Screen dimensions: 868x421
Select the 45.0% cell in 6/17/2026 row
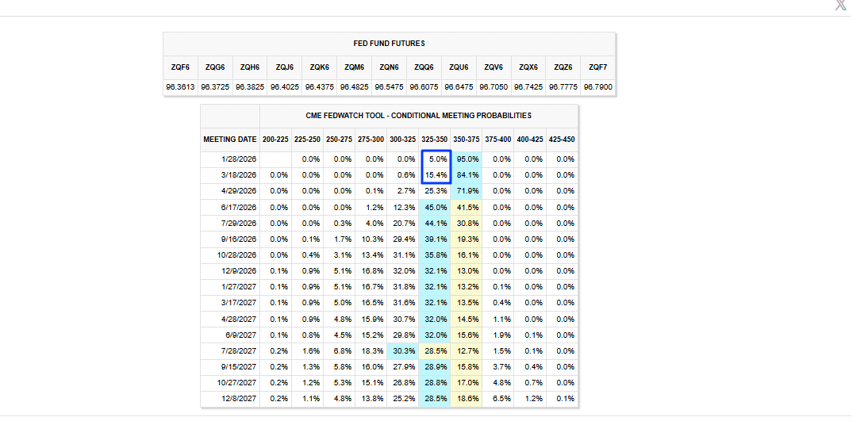(437, 207)
